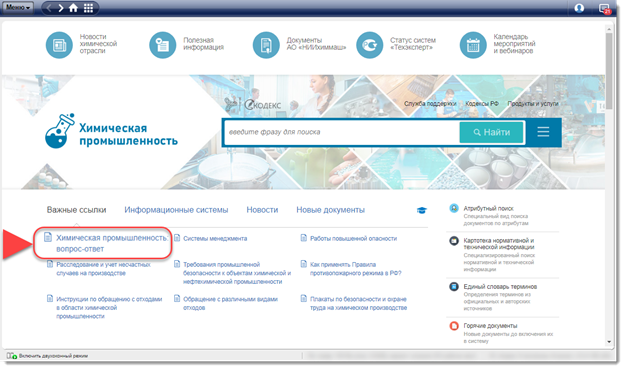Open the Системы менеджмента link
This screenshot has width=624, height=369.
click(215, 238)
